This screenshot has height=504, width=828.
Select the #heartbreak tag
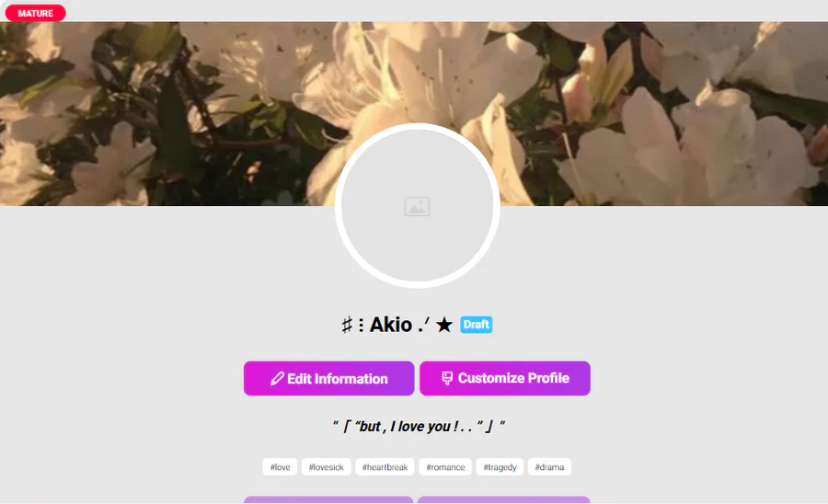coord(385,467)
